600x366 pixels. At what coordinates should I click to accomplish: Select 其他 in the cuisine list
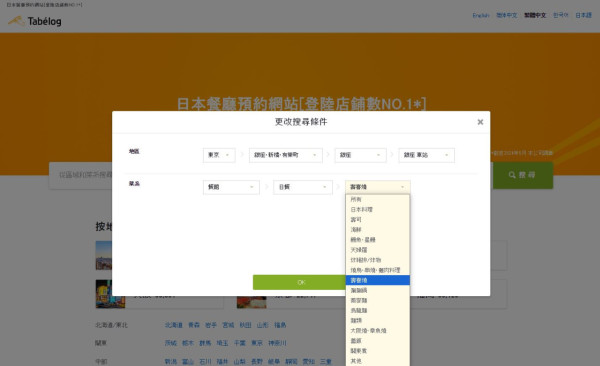click(x=377, y=361)
